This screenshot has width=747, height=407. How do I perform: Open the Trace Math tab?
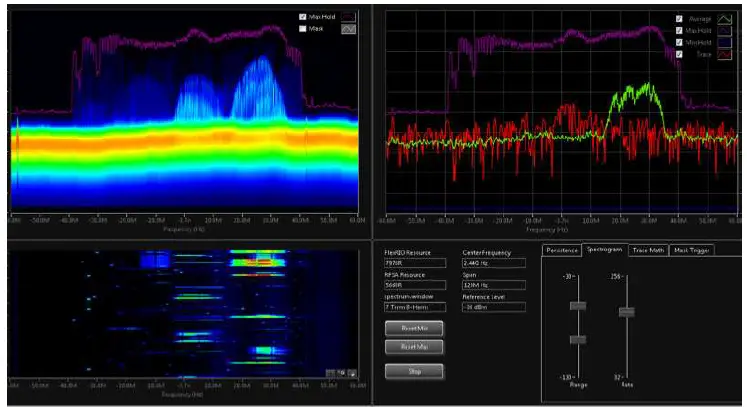tap(647, 250)
